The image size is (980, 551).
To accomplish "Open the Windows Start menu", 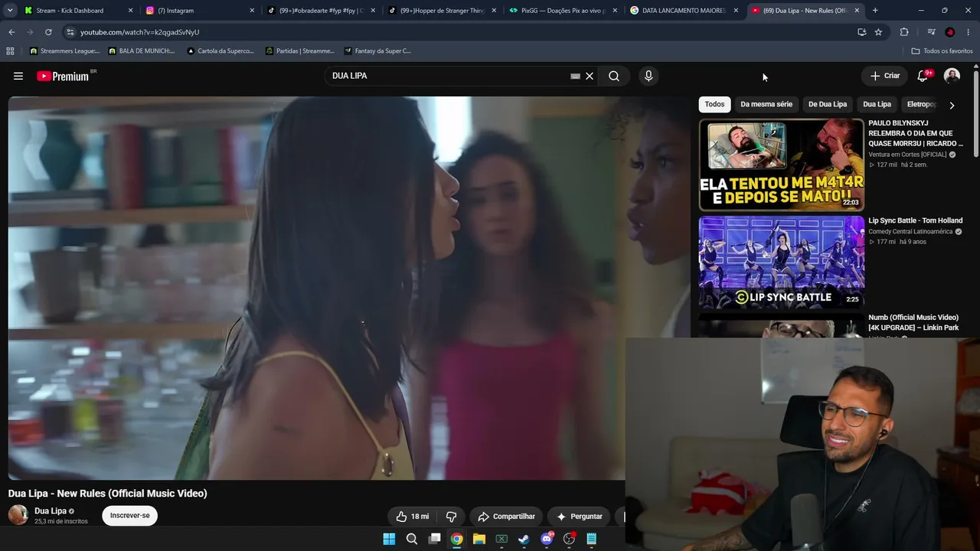I will click(389, 539).
